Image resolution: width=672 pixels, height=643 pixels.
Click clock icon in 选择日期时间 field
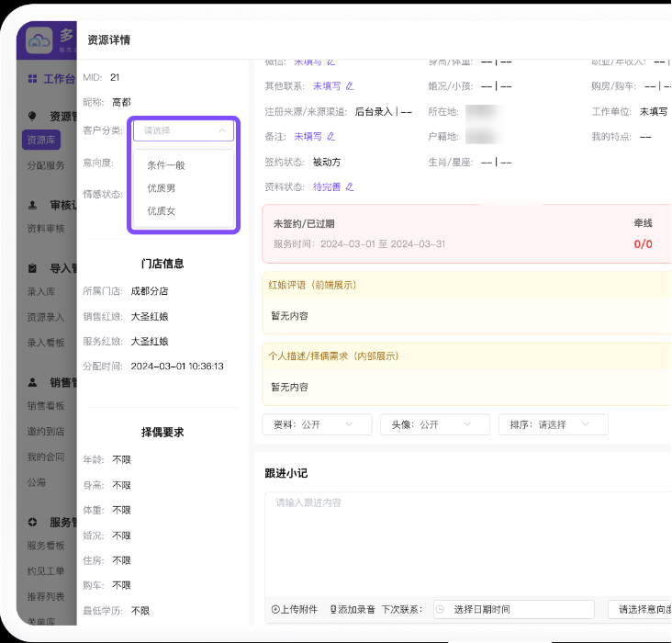(x=441, y=609)
